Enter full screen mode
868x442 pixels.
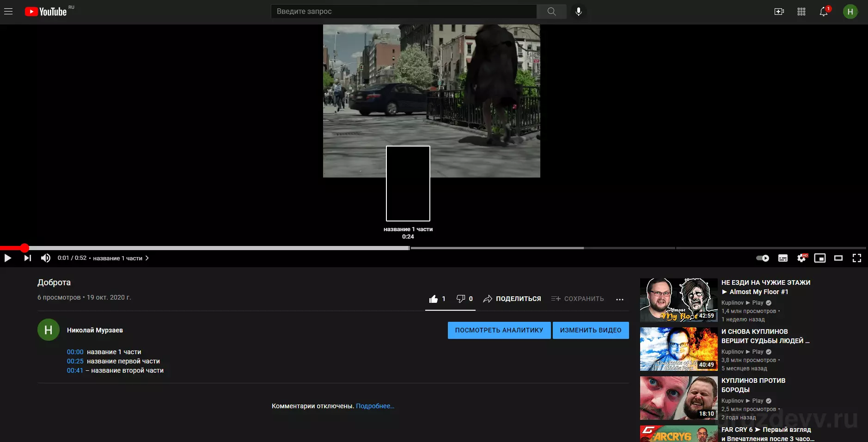[x=857, y=258]
